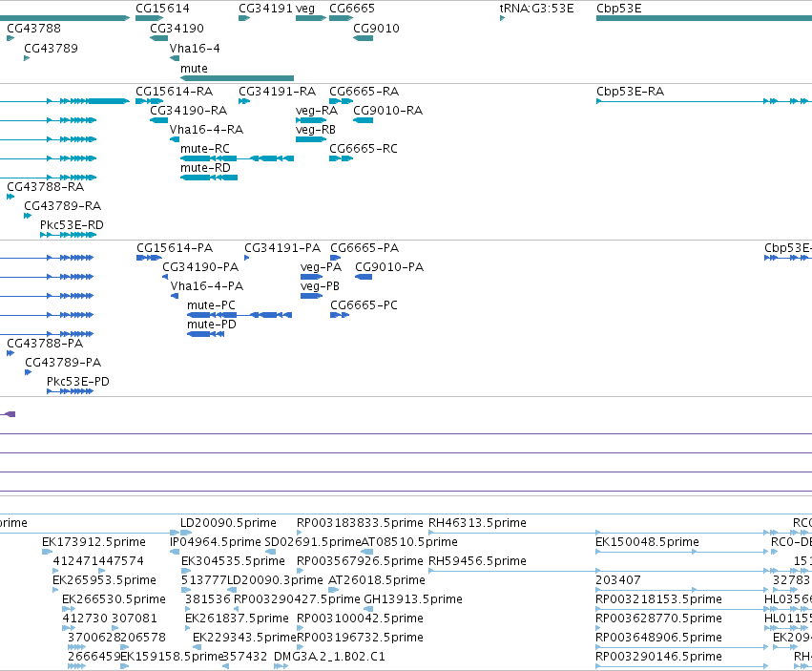Click the CG34191-RA transcript label
This screenshot has height=671, width=812.
pyautogui.click(x=277, y=92)
